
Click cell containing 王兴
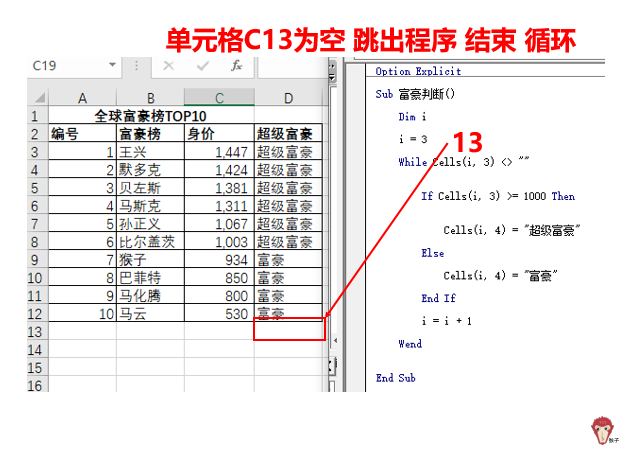pyautogui.click(x=151, y=152)
